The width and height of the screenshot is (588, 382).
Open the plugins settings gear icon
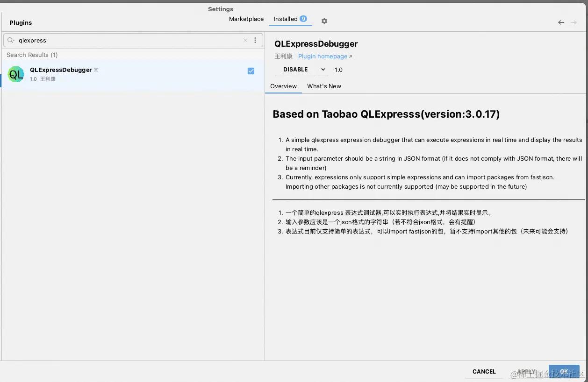[324, 21]
